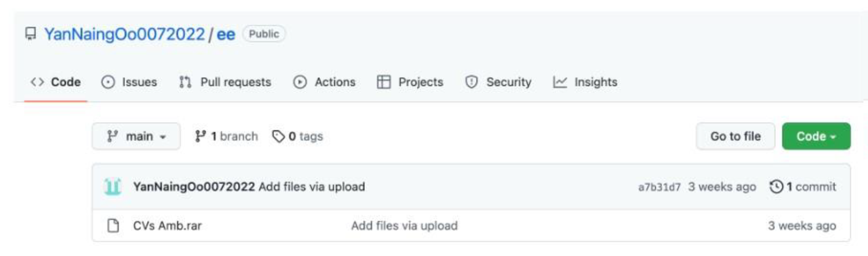The width and height of the screenshot is (868, 256).
Task: Click the Projects table icon
Action: pyautogui.click(x=384, y=82)
